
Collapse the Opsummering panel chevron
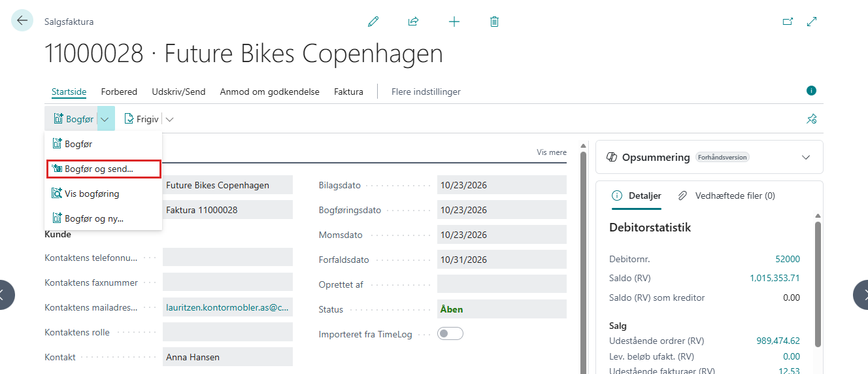coord(806,158)
